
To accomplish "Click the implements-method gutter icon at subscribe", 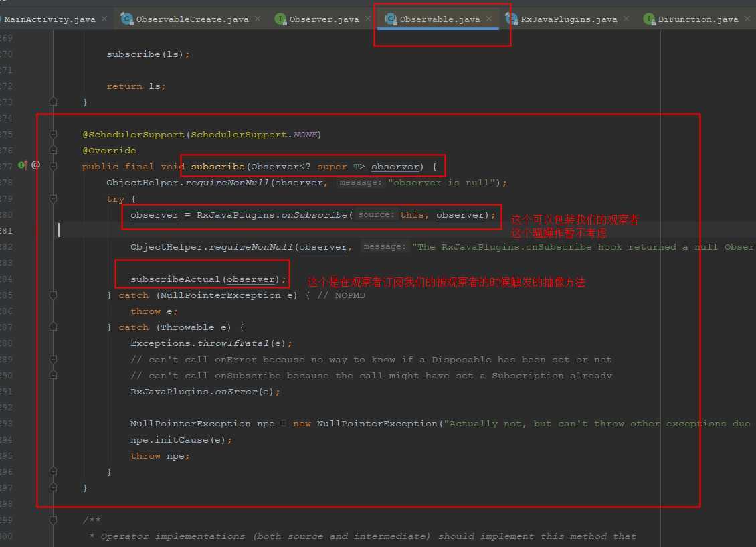I will click(23, 165).
